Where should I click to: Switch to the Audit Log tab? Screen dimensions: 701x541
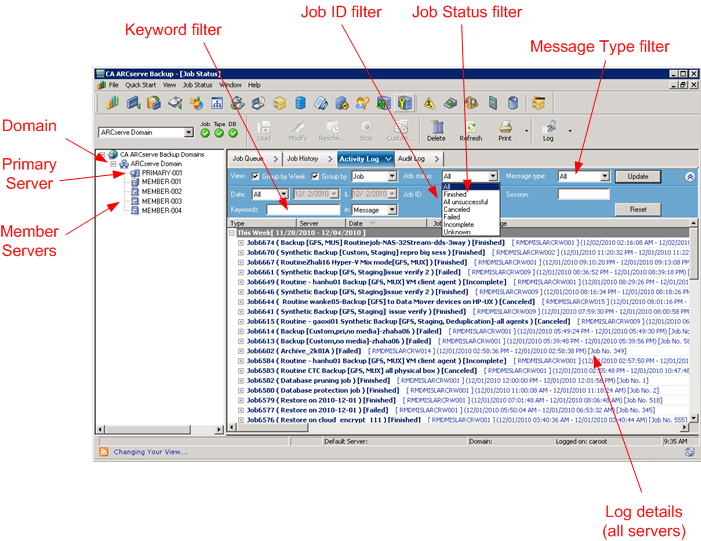(x=418, y=159)
